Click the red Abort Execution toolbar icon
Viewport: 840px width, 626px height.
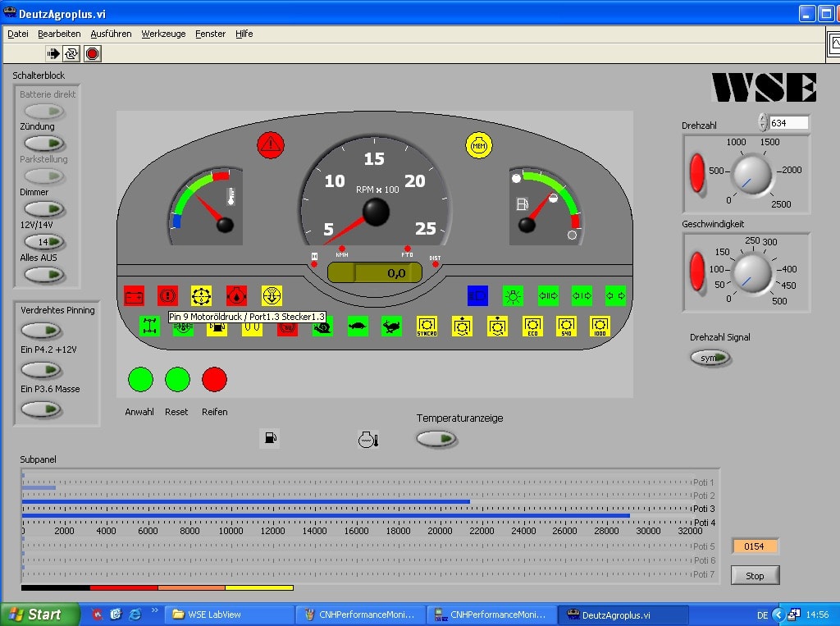(x=92, y=53)
